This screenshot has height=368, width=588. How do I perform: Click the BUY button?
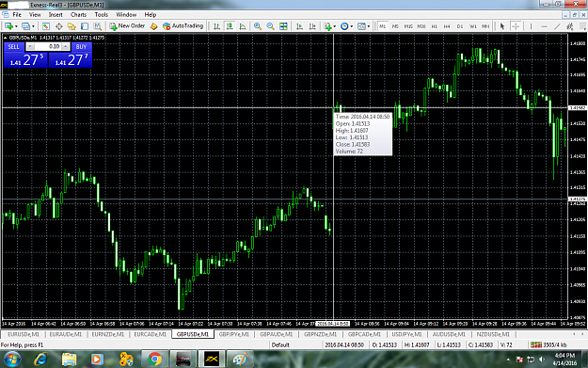(81, 46)
